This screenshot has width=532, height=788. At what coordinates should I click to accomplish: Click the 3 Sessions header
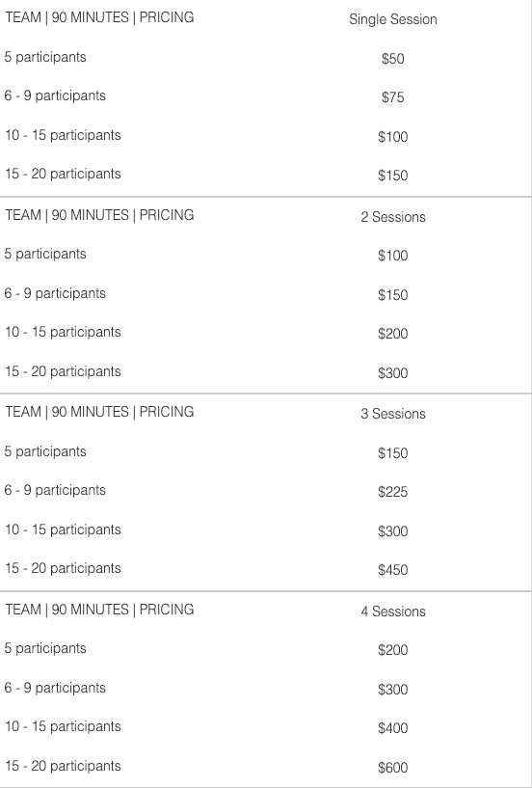point(393,414)
